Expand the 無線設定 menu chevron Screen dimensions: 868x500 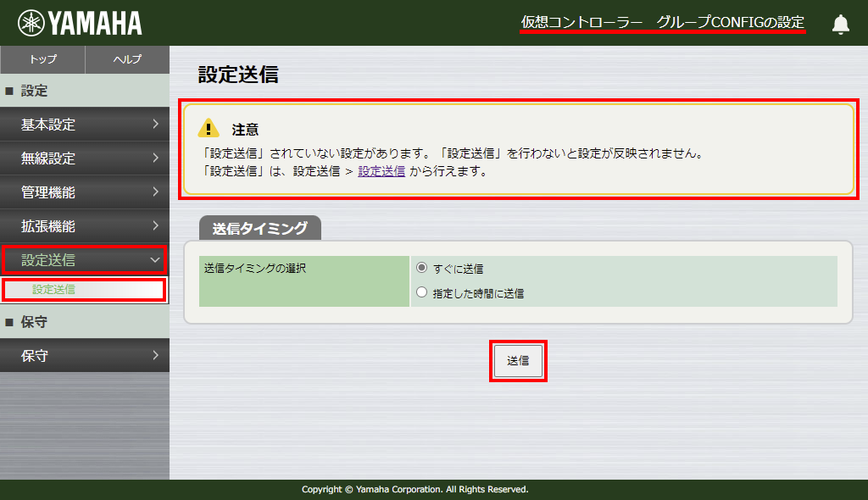[155, 158]
